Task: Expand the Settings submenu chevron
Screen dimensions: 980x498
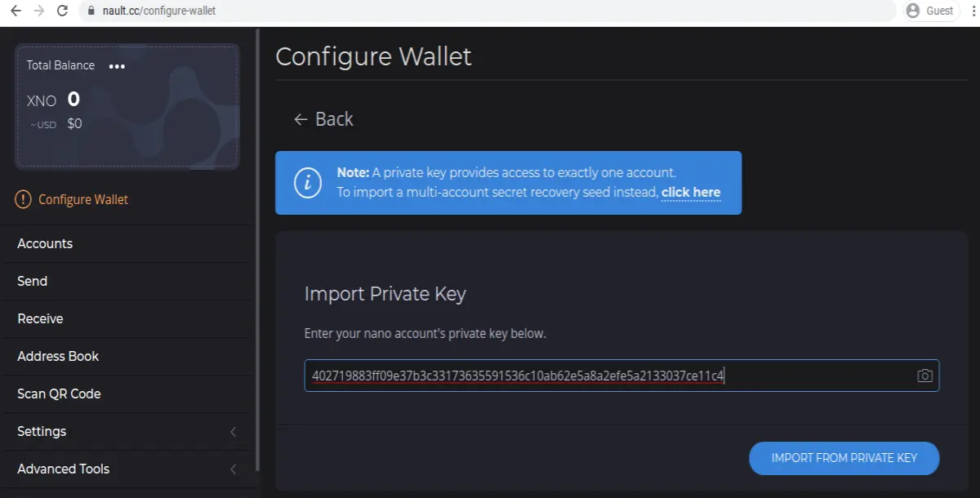Action: pyautogui.click(x=233, y=431)
